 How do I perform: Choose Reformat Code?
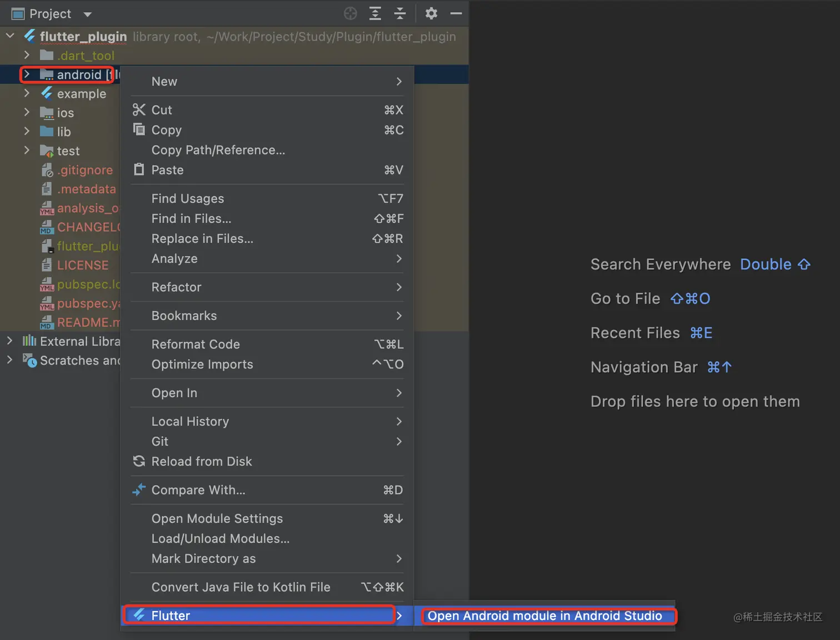[x=267, y=344]
